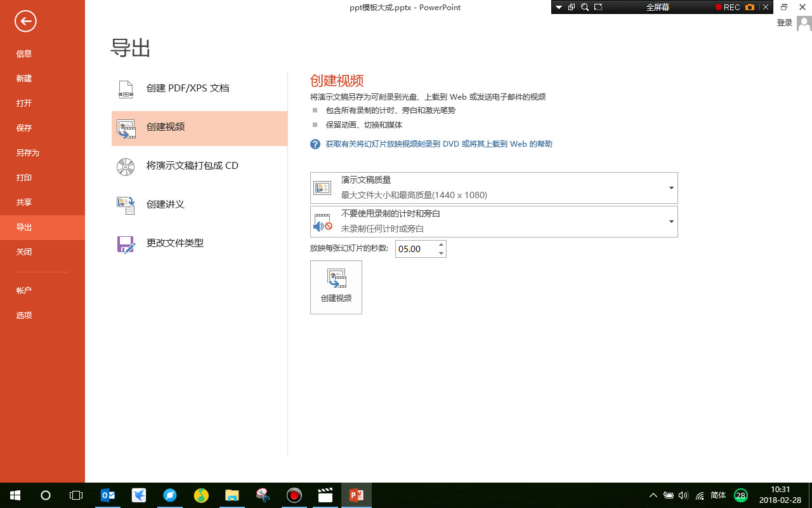Click the volume icon in system tray
Viewport: 812px width, 508px height.
[x=683, y=495]
